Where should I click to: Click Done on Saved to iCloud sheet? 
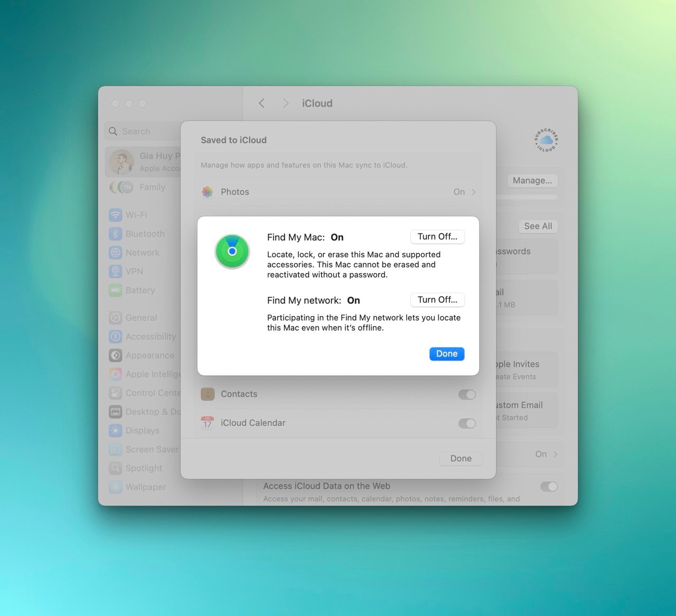click(461, 459)
